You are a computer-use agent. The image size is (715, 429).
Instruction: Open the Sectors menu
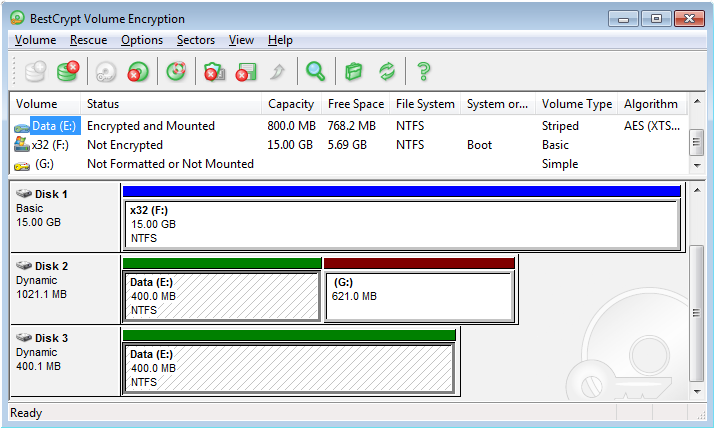pyautogui.click(x=196, y=40)
